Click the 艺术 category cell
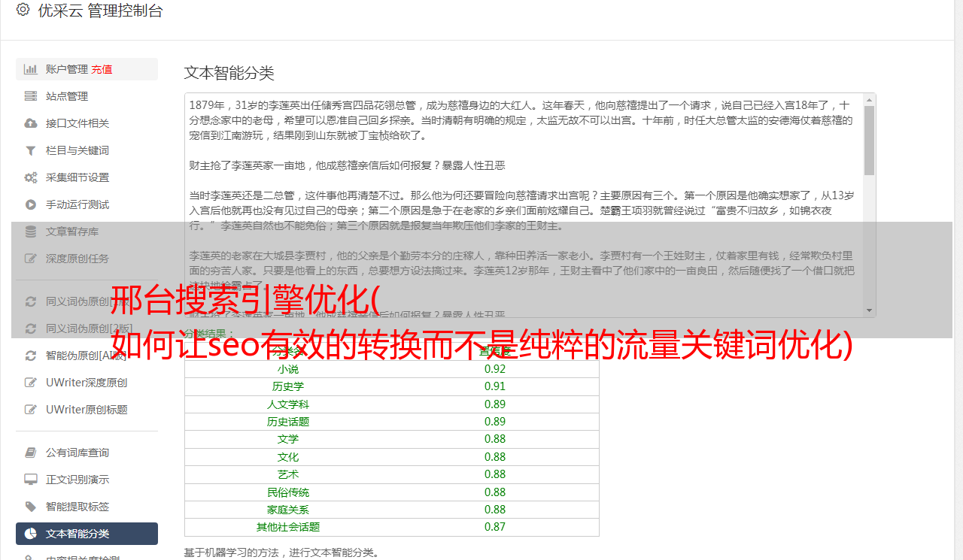The width and height of the screenshot is (963, 560). click(288, 474)
